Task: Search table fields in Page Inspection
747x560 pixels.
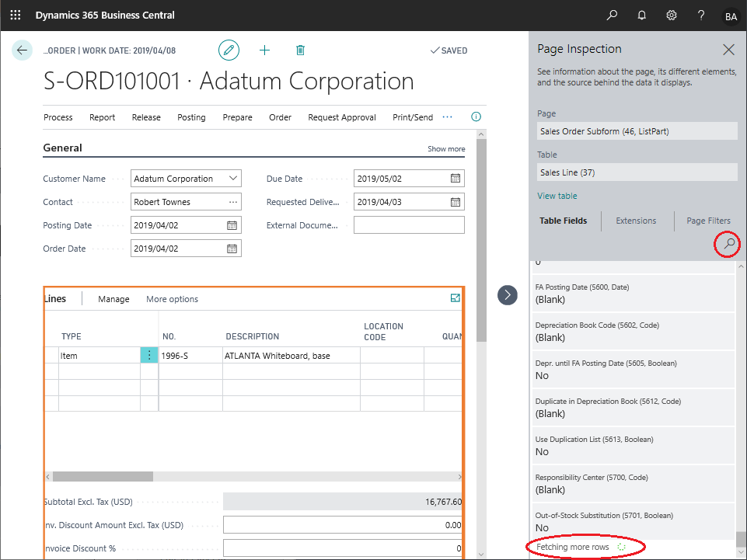Action: pyautogui.click(x=729, y=243)
